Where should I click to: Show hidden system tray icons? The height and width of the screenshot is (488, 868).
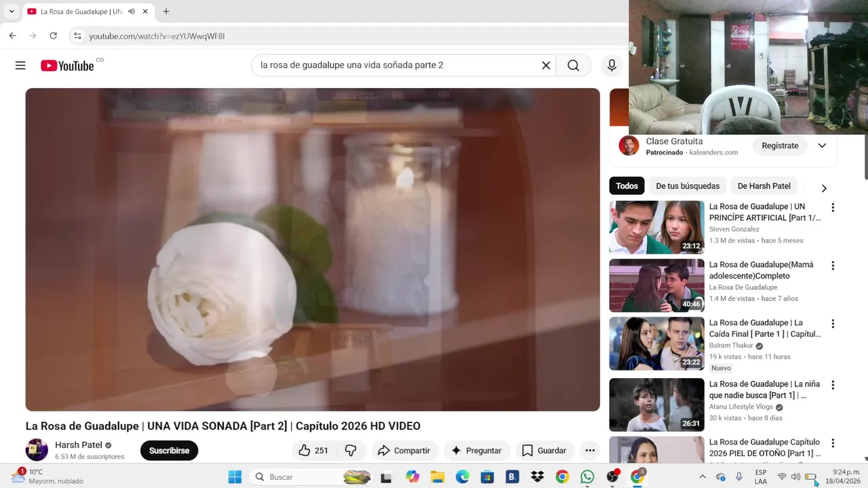coord(703,477)
